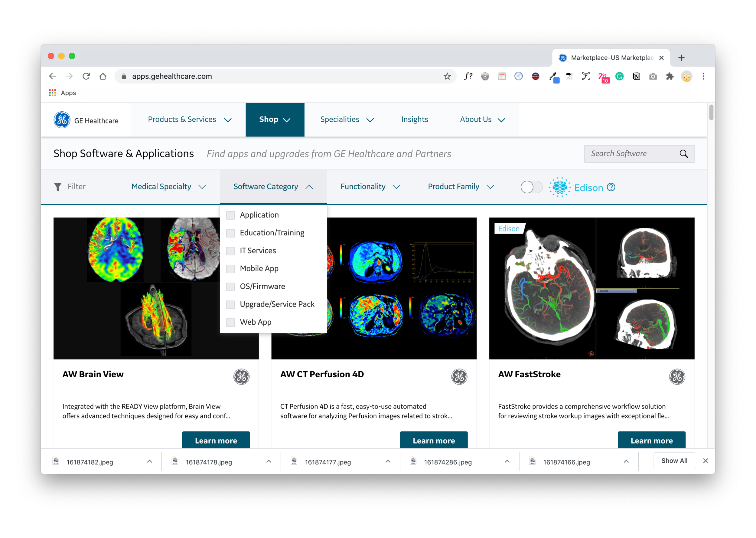This screenshot has width=756, height=538.
Task: Check the IT Services checkbox
Action: pos(230,251)
